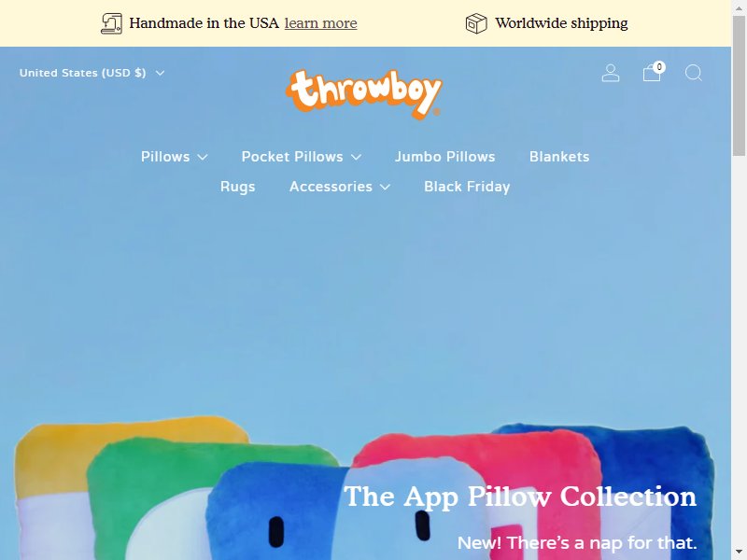Open the Black Friday page
Image resolution: width=747 pixels, height=560 pixels.
[x=467, y=187]
